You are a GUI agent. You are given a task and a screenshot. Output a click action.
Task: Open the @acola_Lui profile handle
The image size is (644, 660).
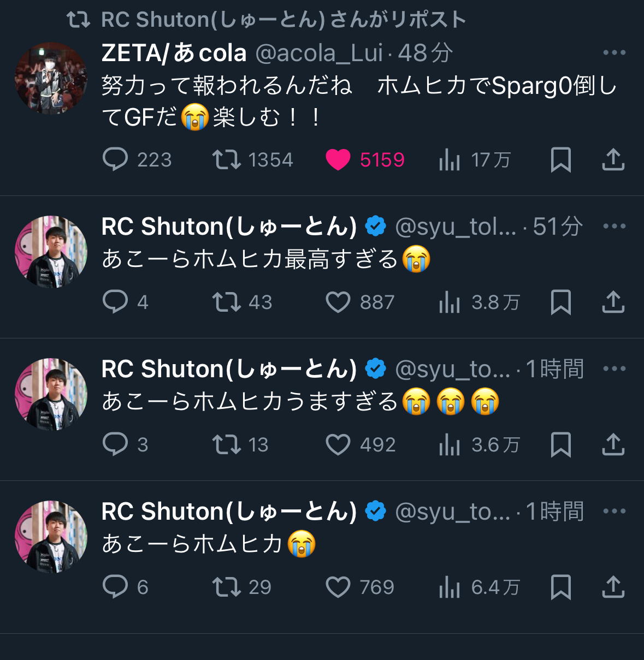click(x=319, y=53)
